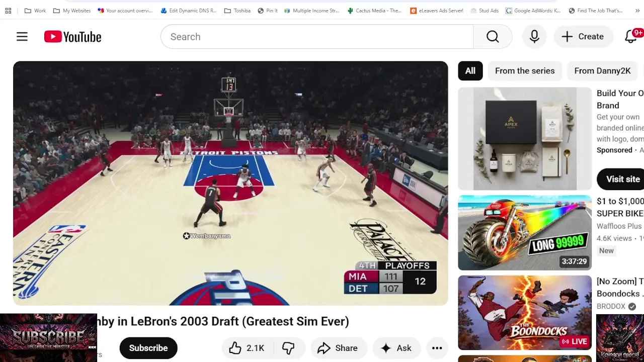Open the Google AdWords bookmark
Viewport: 644px width, 362px height.
tap(533, 11)
